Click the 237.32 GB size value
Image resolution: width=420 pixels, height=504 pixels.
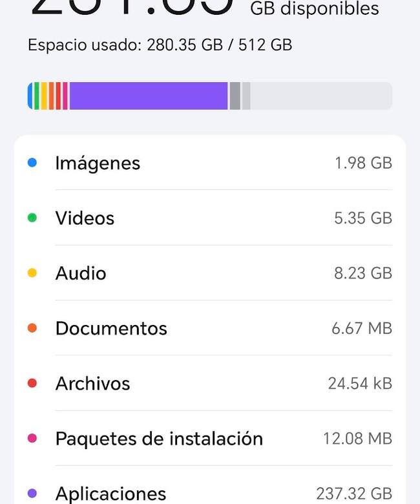(x=354, y=494)
